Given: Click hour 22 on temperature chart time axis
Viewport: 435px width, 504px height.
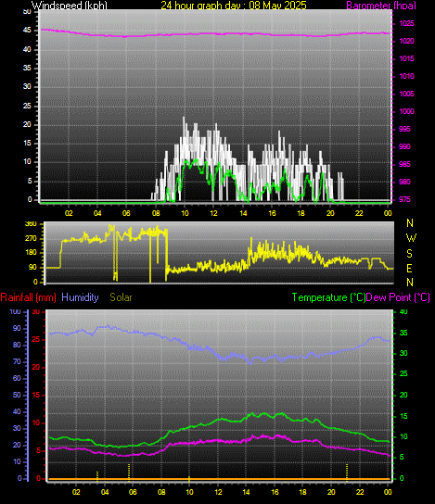Looking at the screenshot, I should pos(360,492).
